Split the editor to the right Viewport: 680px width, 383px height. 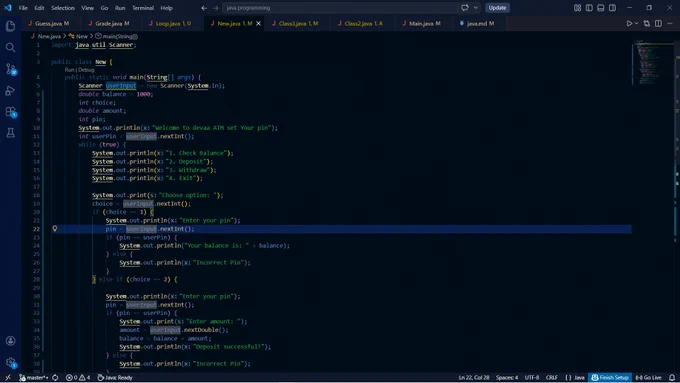(x=658, y=23)
